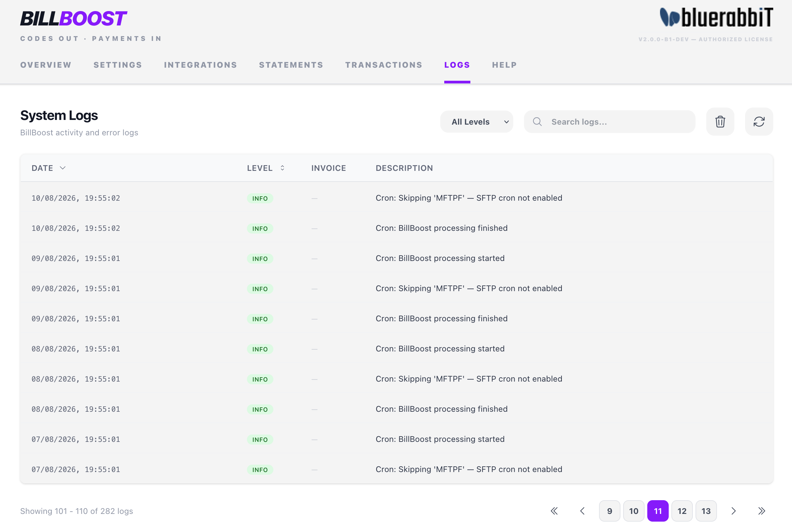Viewport: 792px width, 532px height.
Task: Click the 'V2.0.0-B1-DEV — AUTHORIZED LICENSE' version label
Action: (706, 39)
